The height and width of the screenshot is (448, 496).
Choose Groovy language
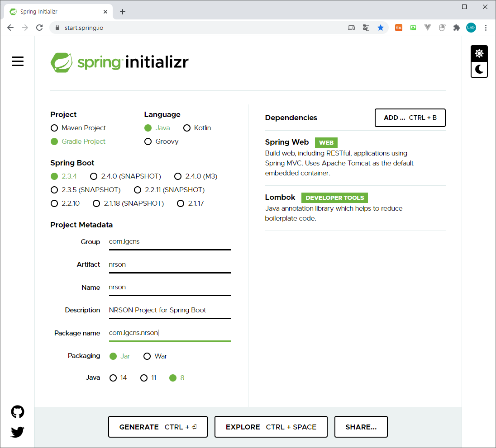(x=161, y=141)
